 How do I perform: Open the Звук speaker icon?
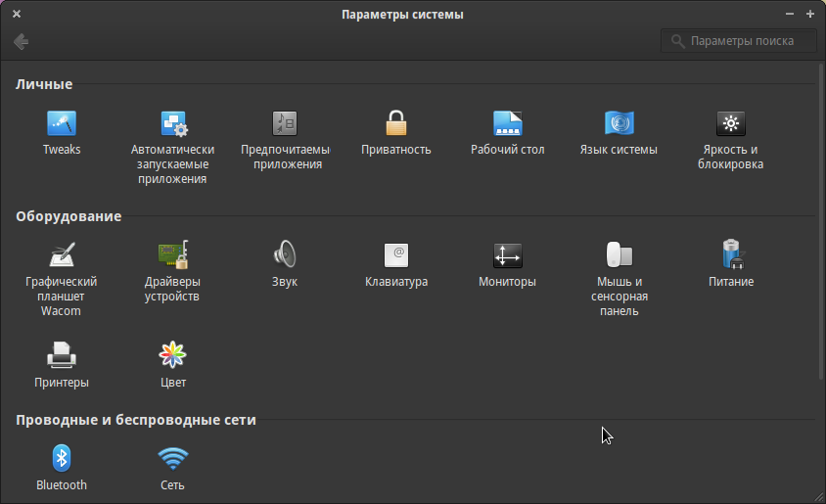285,255
